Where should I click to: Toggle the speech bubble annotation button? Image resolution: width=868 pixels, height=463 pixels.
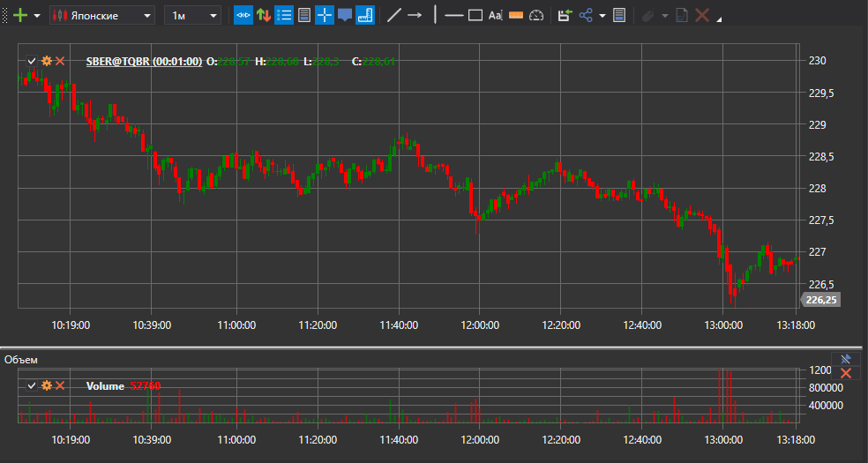(x=345, y=15)
